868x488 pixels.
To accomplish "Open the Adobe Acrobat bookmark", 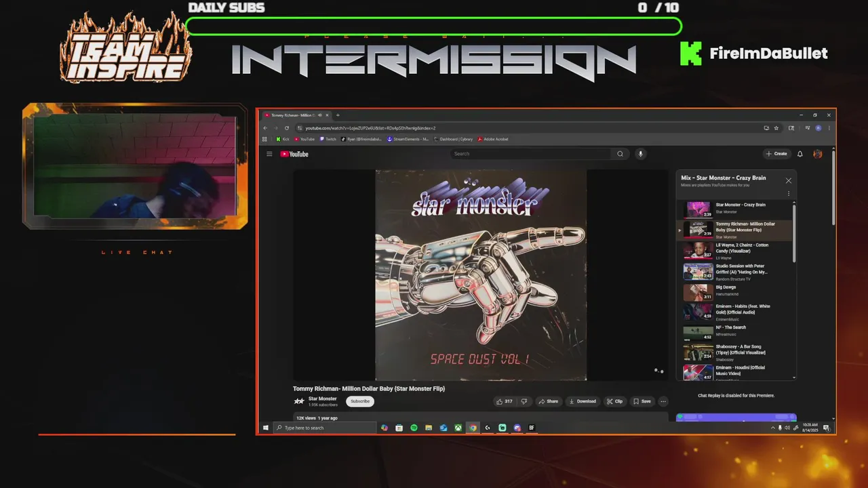I will 493,139.
